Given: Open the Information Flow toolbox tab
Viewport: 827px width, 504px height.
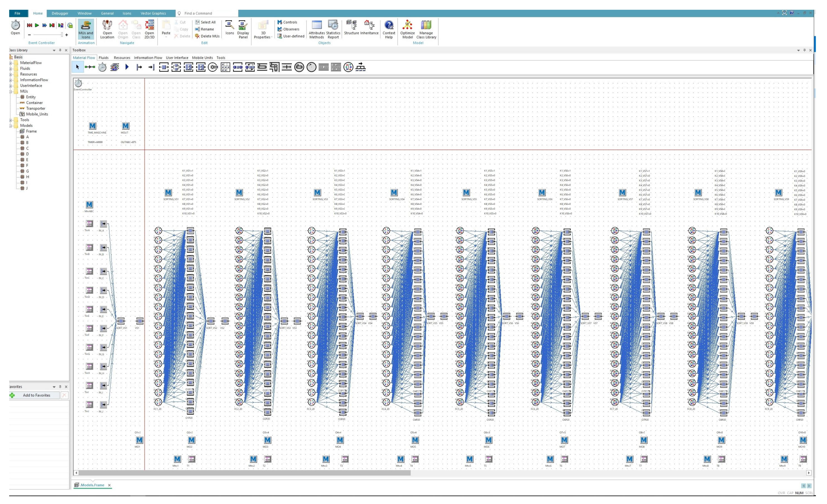Looking at the screenshot, I should point(148,58).
